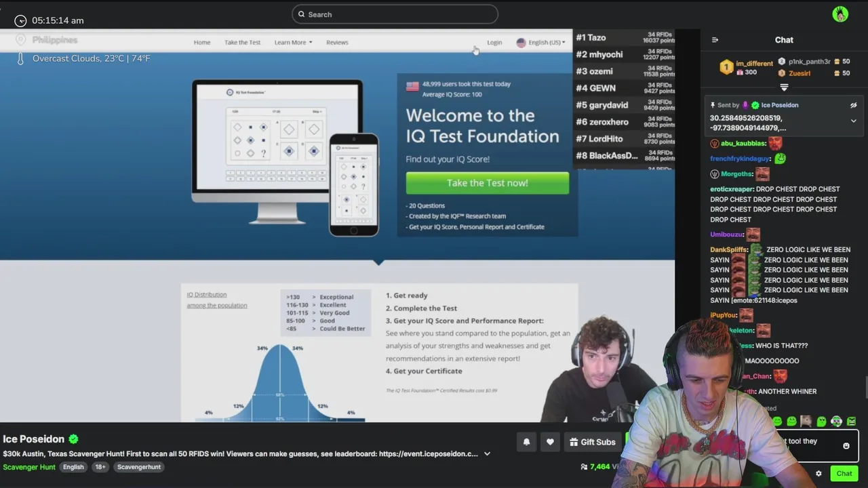The width and height of the screenshot is (868, 488).
Task: Click the green Take the Test now! button
Action: (488, 183)
